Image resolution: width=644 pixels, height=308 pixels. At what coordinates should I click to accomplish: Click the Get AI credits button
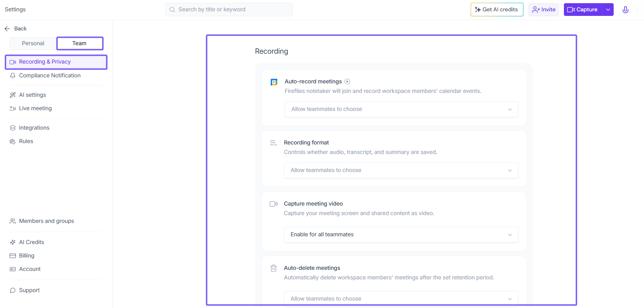[496, 10]
